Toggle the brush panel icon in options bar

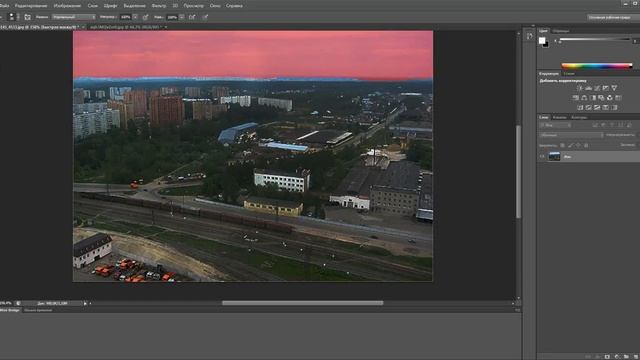coord(27,17)
